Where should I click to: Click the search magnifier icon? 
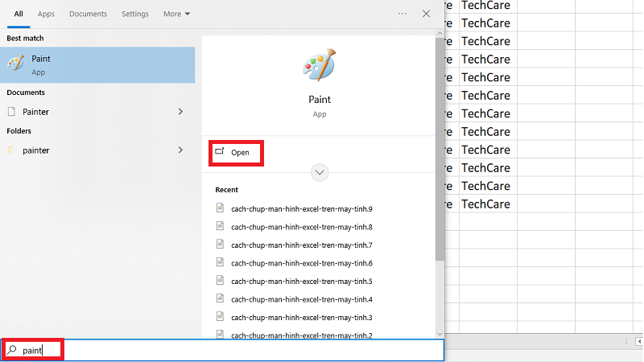[12, 351]
